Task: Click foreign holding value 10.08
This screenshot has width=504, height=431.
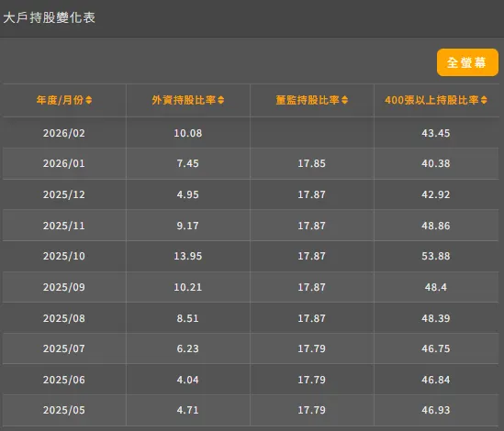Action: click(x=187, y=133)
